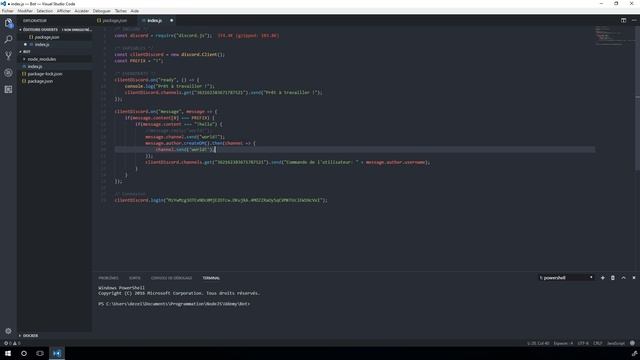
Task: Kill the terminal with trash icon
Action: tap(613, 278)
